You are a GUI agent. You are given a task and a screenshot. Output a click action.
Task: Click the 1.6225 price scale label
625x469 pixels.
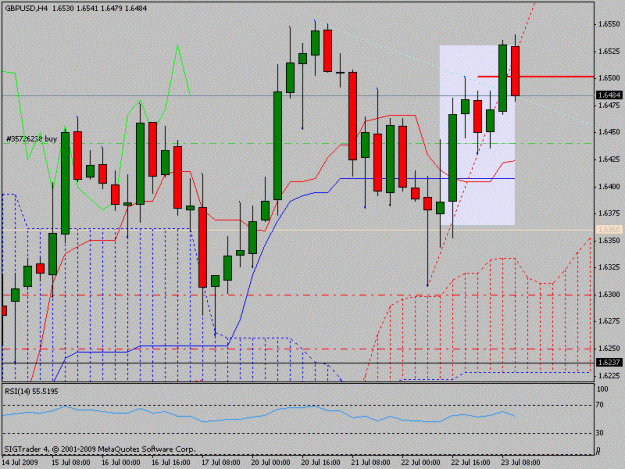point(609,375)
